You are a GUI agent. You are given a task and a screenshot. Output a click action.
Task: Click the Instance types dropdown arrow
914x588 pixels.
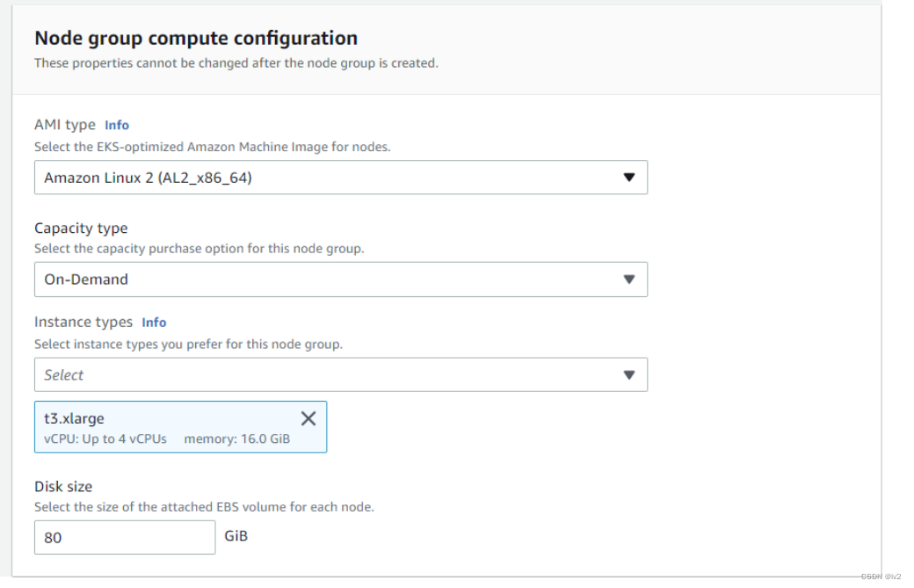pos(628,374)
